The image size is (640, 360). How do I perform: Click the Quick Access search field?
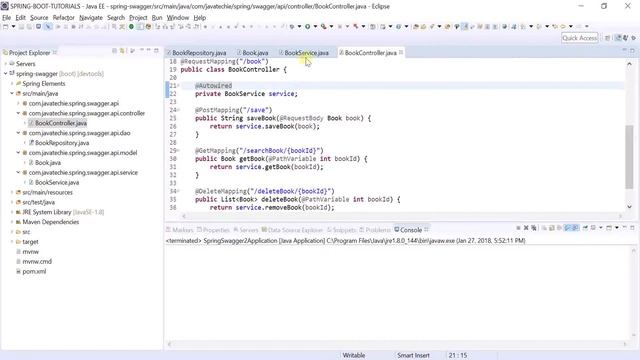click(580, 38)
